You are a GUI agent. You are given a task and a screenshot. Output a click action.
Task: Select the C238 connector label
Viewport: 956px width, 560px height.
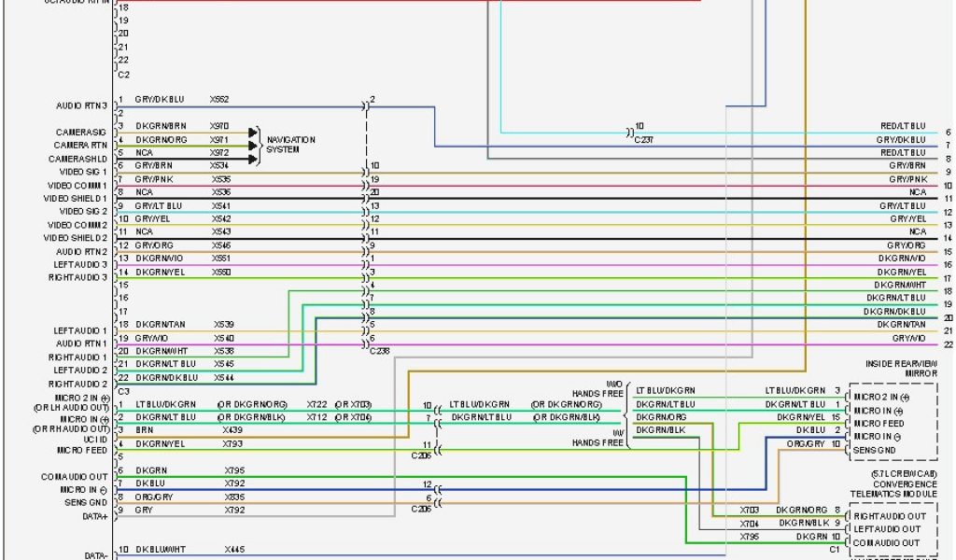click(379, 350)
